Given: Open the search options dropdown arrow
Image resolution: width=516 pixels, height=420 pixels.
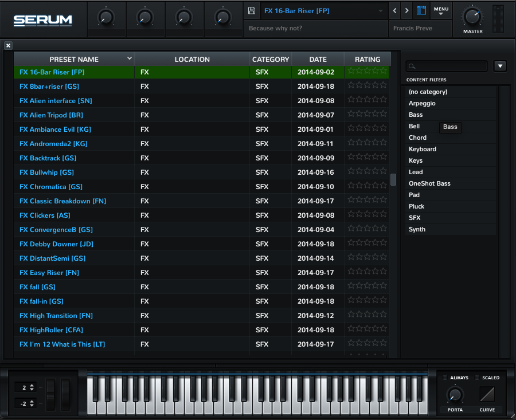Looking at the screenshot, I should pyautogui.click(x=500, y=66).
